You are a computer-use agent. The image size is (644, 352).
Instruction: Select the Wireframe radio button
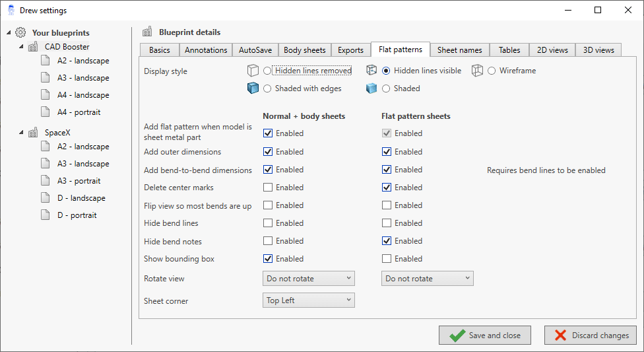point(492,71)
